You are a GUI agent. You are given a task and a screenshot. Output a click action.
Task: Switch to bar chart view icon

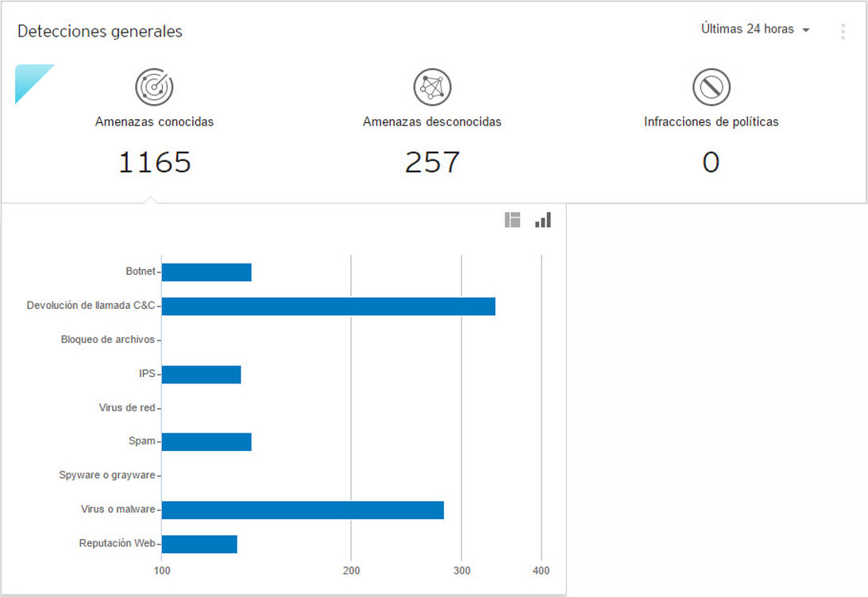click(543, 220)
